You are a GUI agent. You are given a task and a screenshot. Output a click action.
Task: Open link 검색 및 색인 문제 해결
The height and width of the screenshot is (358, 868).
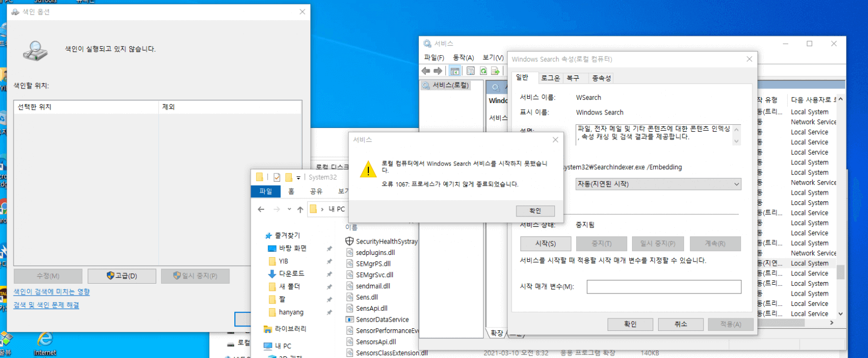point(47,305)
